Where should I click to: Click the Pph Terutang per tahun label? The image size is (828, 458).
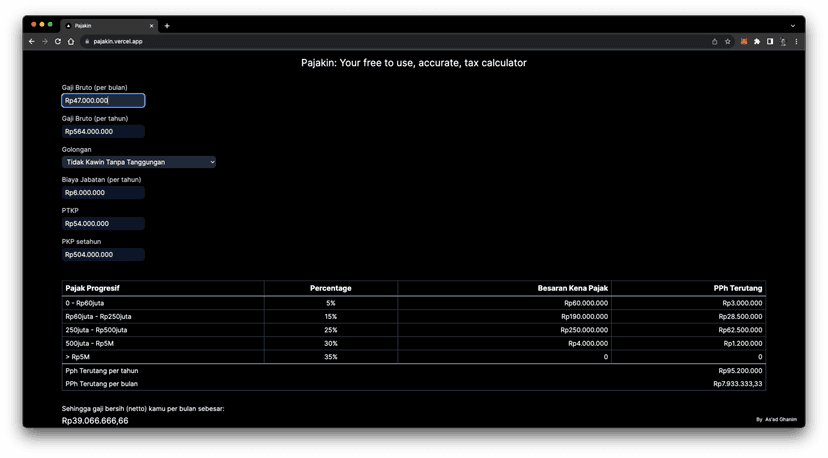(x=101, y=371)
